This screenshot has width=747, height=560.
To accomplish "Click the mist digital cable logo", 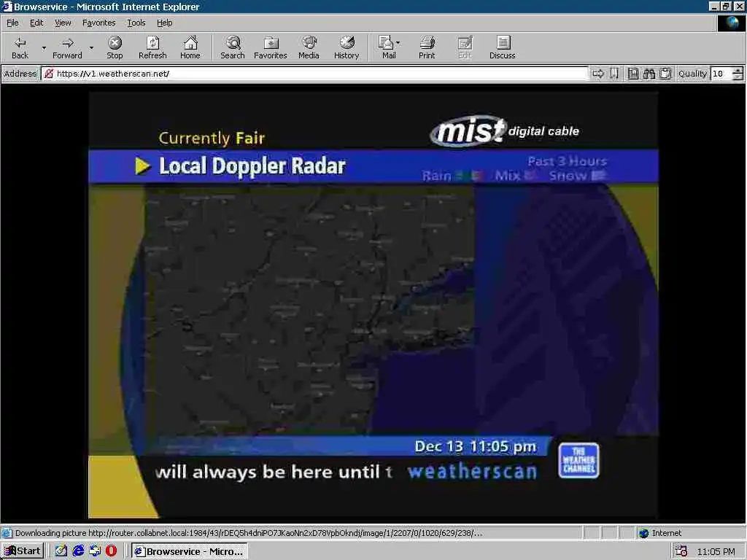I will pos(505,131).
